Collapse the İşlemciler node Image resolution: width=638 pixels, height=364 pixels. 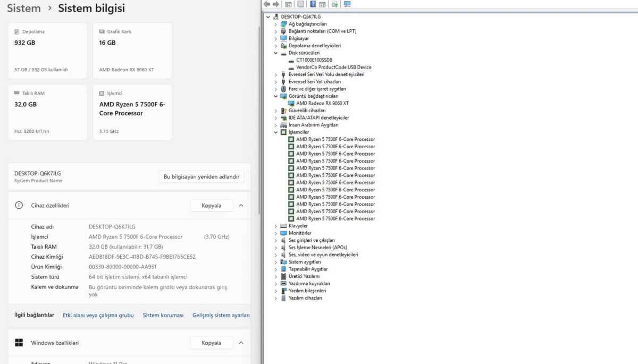pos(275,132)
